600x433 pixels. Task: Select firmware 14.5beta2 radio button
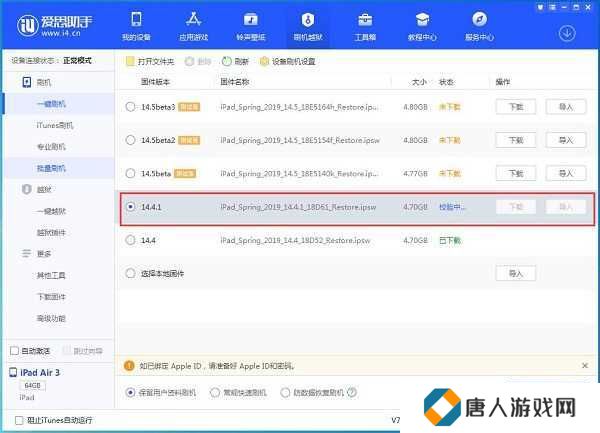point(130,140)
